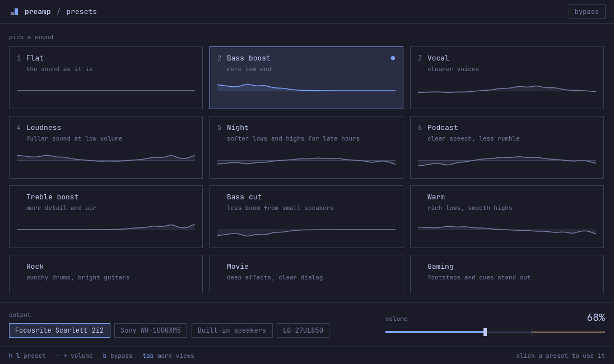
Task: Click 'footsteps and cues stand out' text
Action: pos(479,278)
